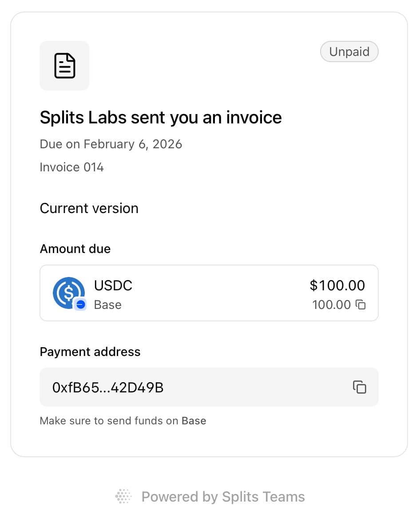This screenshot has width=420, height=522.
Task: Click the 100.00 token quantity text
Action: (x=331, y=305)
